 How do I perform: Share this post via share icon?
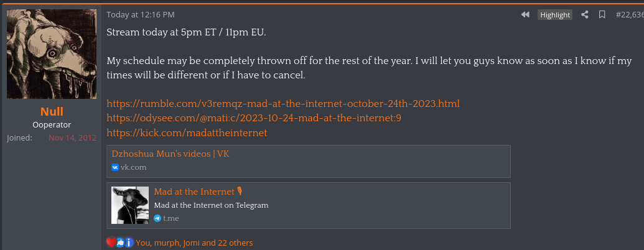point(584,15)
